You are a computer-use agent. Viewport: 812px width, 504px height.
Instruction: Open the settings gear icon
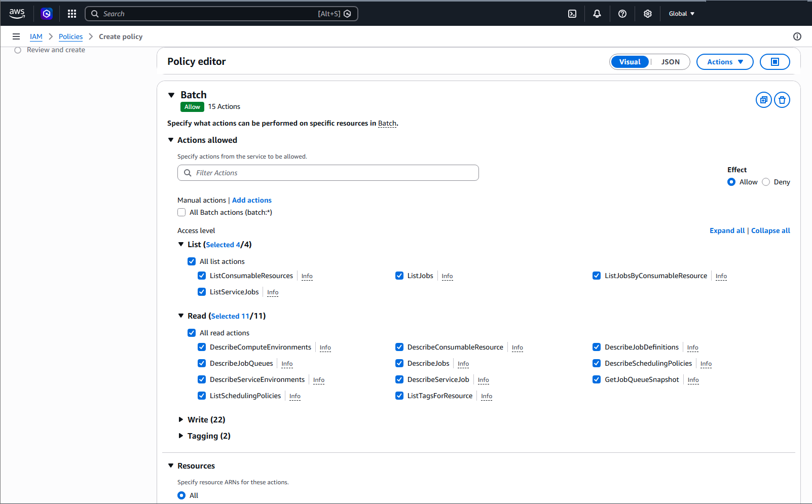[648, 14]
